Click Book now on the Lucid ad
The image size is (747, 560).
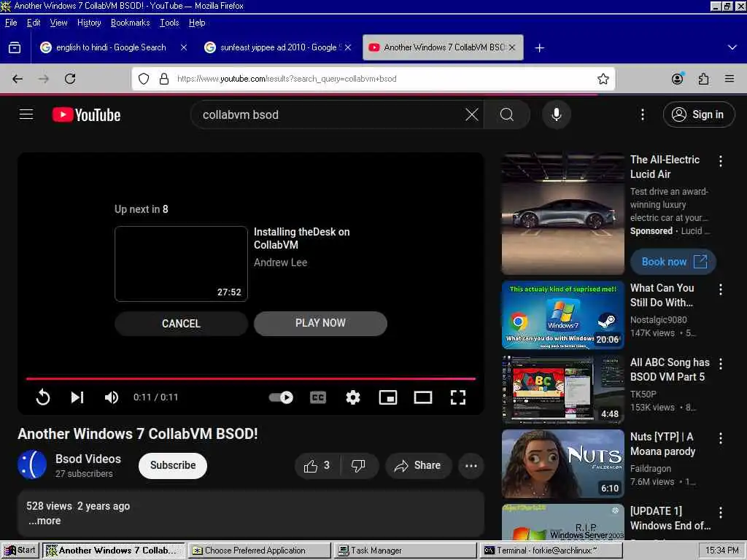click(673, 262)
